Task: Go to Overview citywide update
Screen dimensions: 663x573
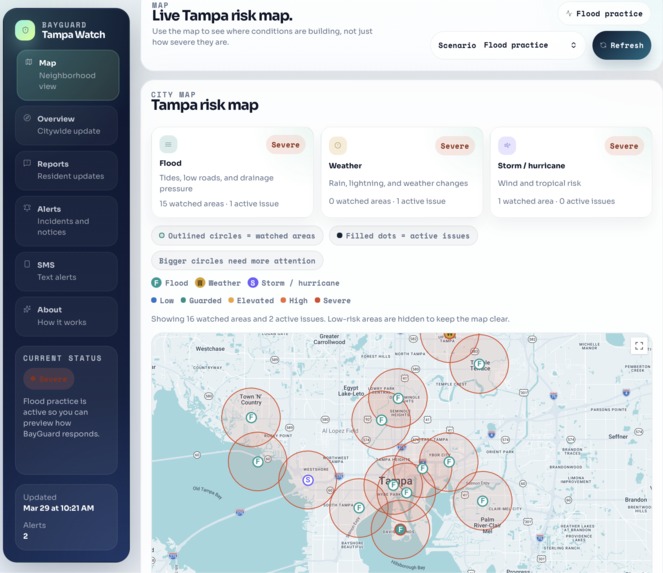Action: [66, 125]
